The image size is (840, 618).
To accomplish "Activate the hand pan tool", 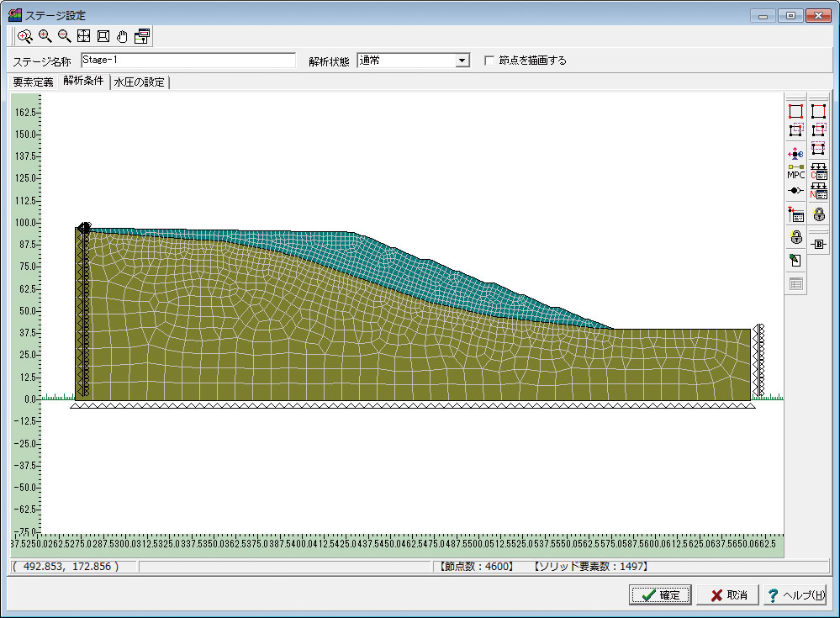I will (x=123, y=36).
